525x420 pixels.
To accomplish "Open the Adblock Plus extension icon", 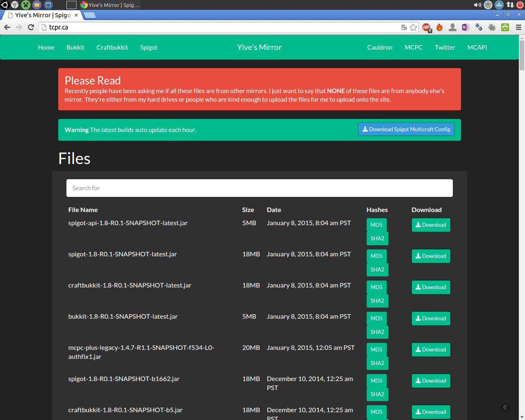I will coord(427,27).
